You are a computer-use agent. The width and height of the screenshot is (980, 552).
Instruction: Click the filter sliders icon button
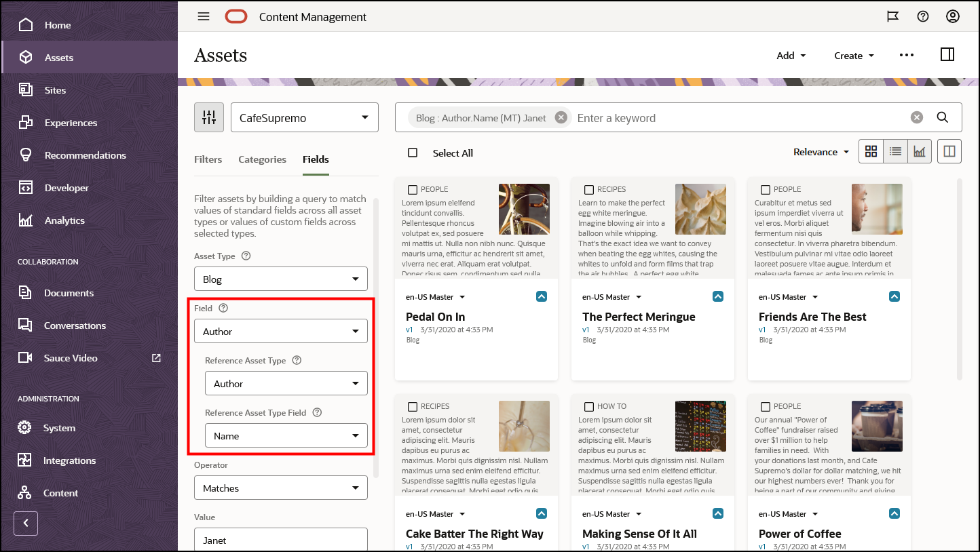209,117
